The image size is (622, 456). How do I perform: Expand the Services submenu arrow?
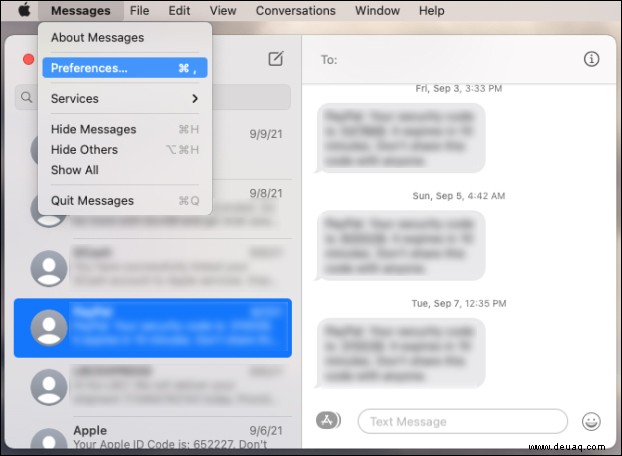pos(195,98)
